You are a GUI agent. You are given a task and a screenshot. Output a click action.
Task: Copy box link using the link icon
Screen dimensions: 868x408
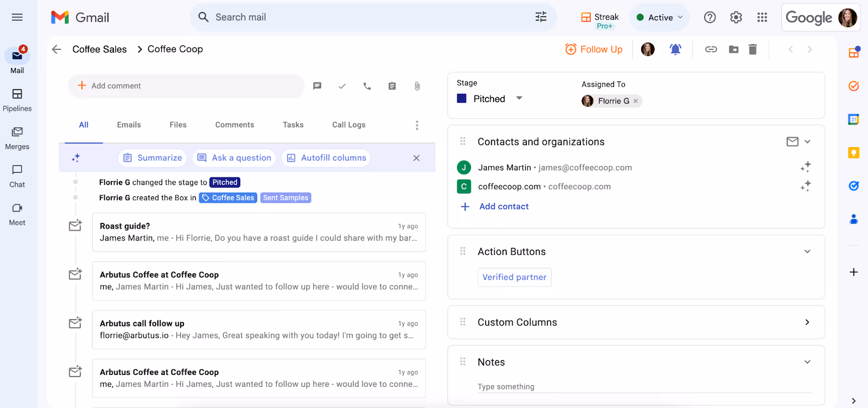click(711, 49)
